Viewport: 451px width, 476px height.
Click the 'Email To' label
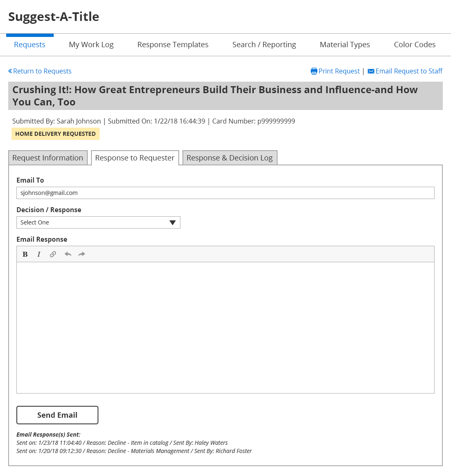click(30, 180)
